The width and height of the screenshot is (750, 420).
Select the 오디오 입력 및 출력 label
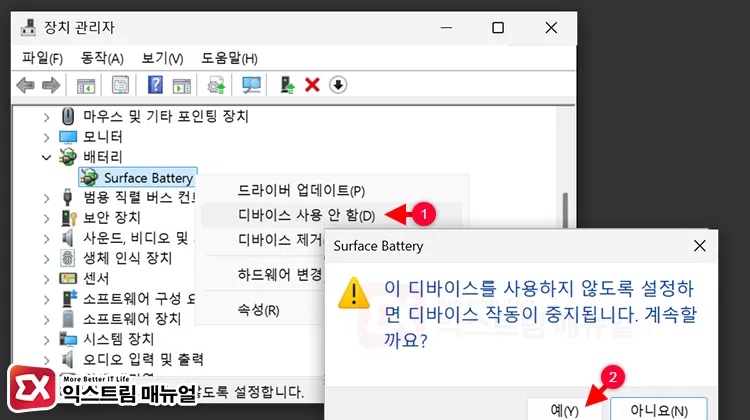(143, 359)
